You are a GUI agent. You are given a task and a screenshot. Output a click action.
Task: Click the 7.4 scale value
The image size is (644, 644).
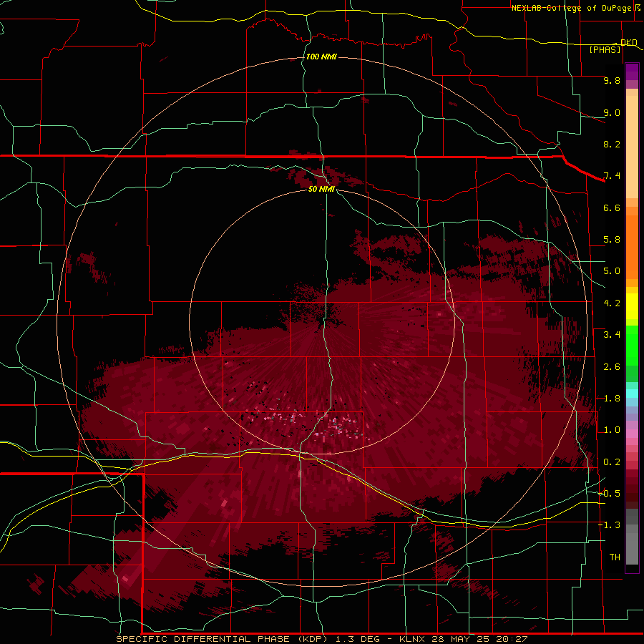[x=612, y=176]
